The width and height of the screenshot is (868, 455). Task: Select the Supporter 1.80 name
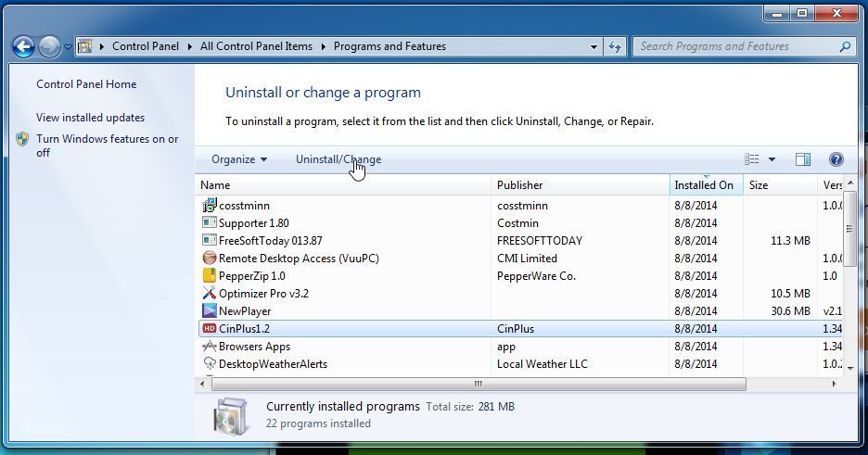pyautogui.click(x=253, y=222)
